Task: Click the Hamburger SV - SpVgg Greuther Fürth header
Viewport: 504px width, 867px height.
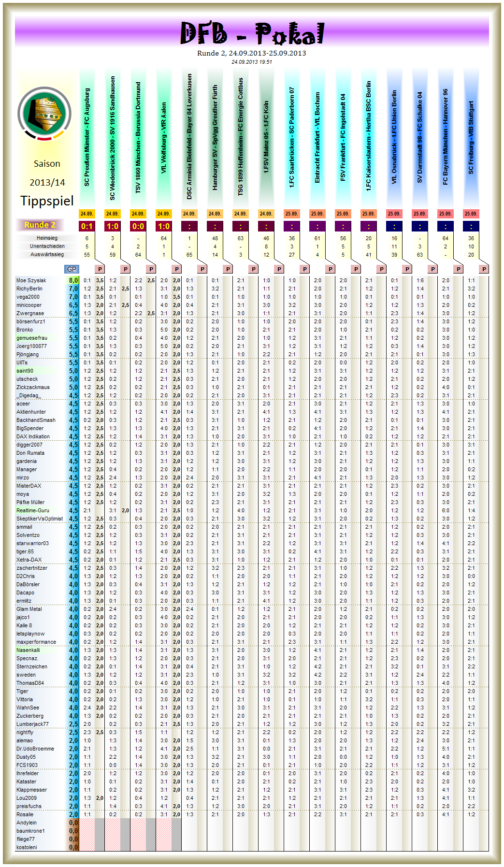Action: pos(215,138)
